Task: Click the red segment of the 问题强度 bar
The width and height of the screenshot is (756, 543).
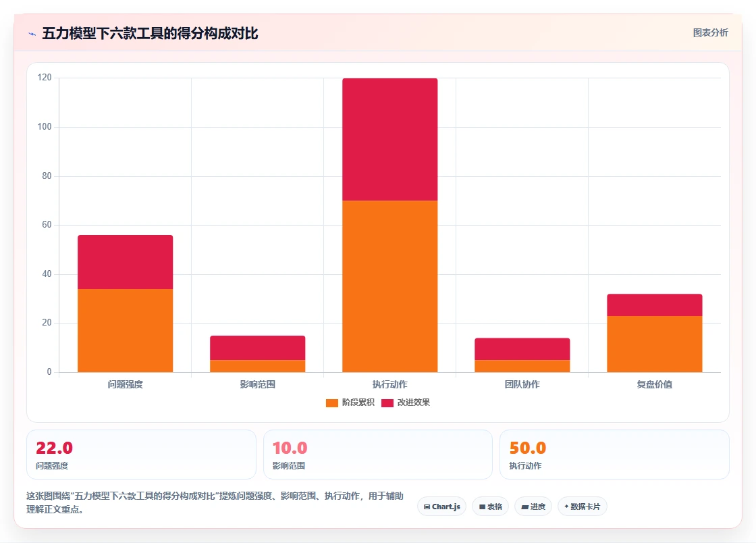Action: pos(126,262)
